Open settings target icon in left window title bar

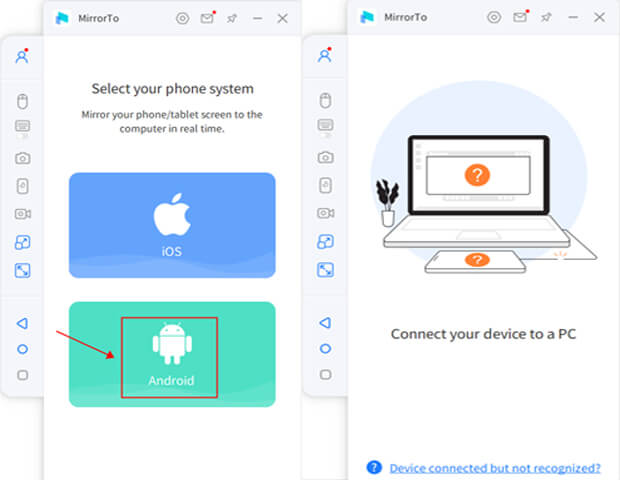182,18
